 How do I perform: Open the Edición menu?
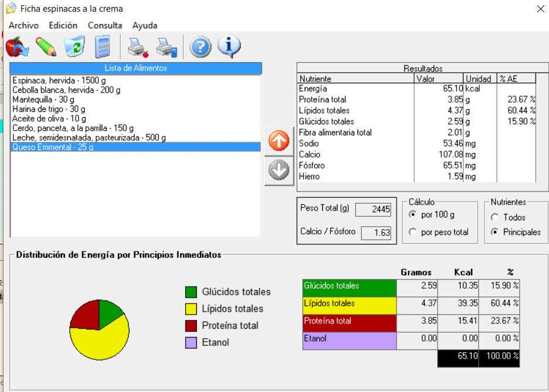click(x=63, y=25)
